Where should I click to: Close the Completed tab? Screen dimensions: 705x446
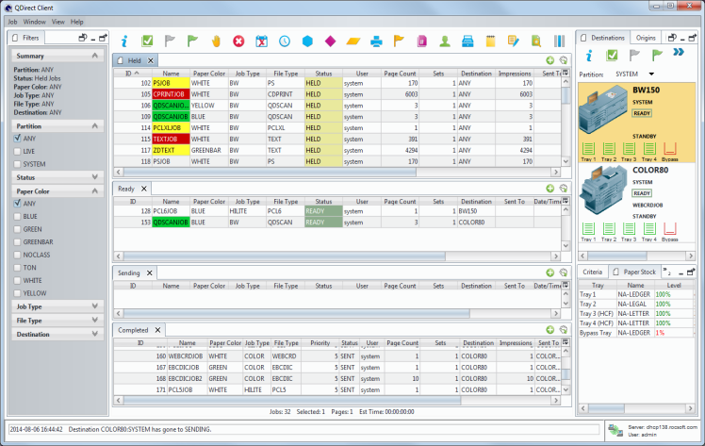tap(158, 330)
